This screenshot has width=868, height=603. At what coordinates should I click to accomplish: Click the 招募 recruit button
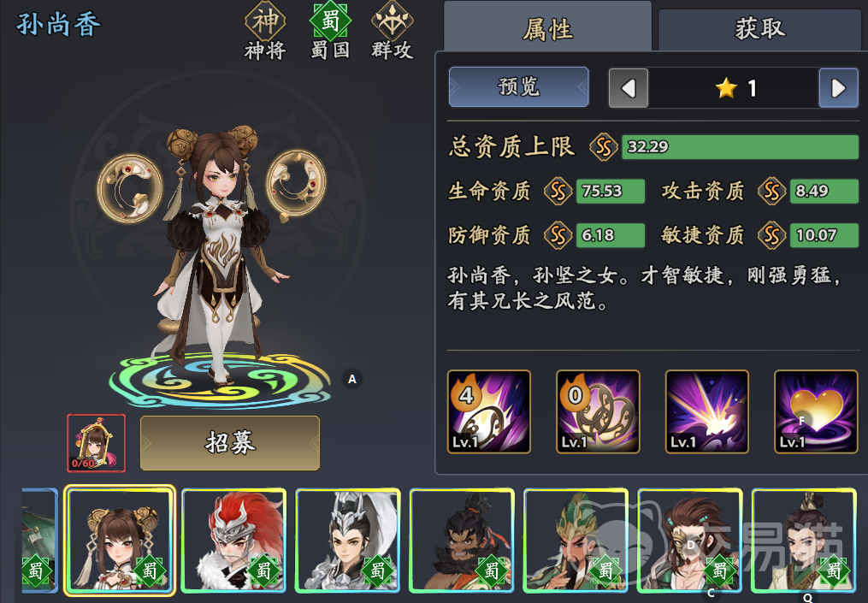[230, 443]
